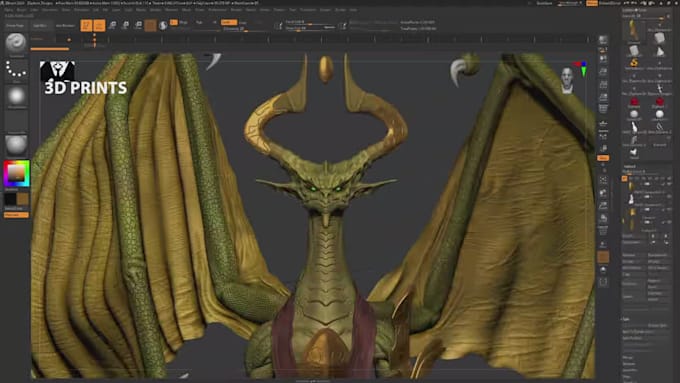Click the QuickSave button in title bar

[545, 3]
